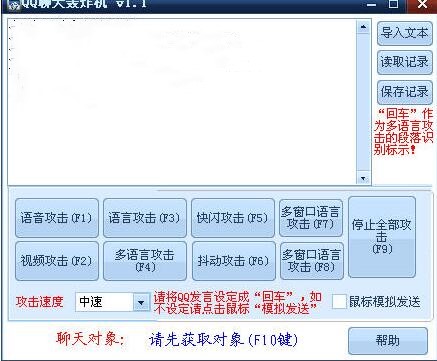The image size is (437, 361).
Task: Start 快闪攻击 (F5)
Action: coord(232,218)
